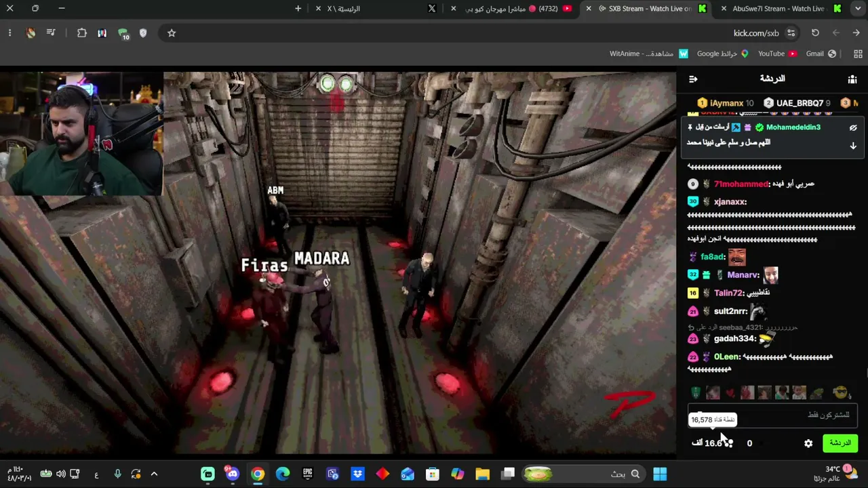
Task: Select iAymanx in top gifters leaderboard
Action: pos(726,103)
